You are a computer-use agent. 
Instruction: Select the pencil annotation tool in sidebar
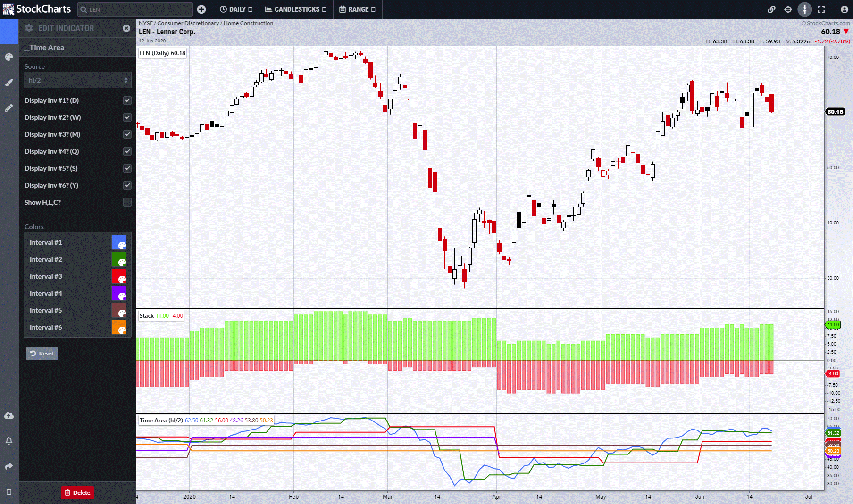(x=9, y=108)
